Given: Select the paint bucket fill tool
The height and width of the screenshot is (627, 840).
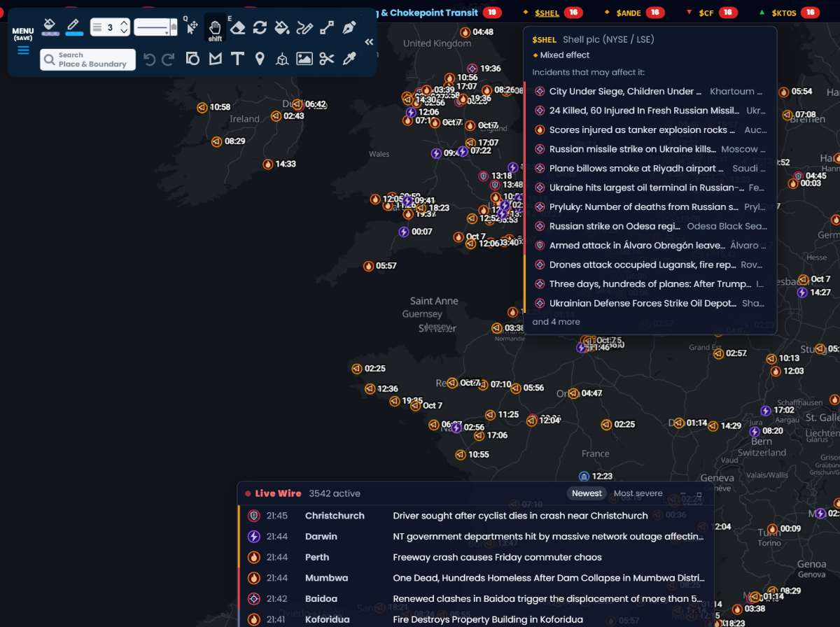Looking at the screenshot, I should point(282,27).
